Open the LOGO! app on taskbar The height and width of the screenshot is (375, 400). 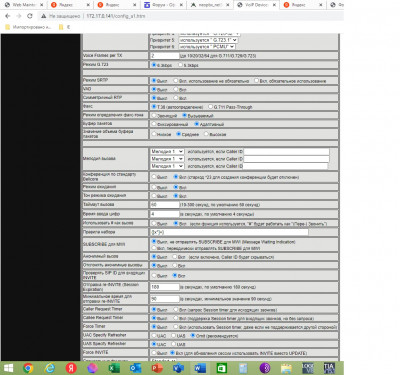307,368
